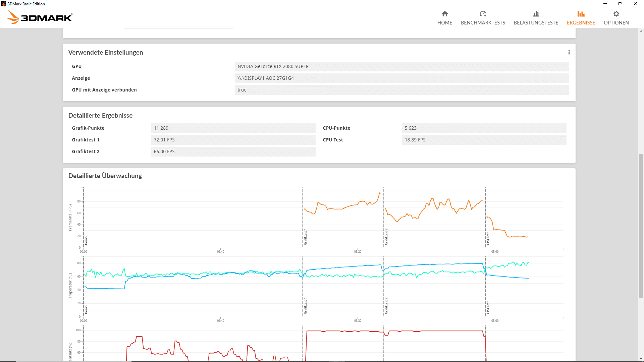
Task: Click the Grafiktest 2 marker in framerate chart
Action: point(386,237)
